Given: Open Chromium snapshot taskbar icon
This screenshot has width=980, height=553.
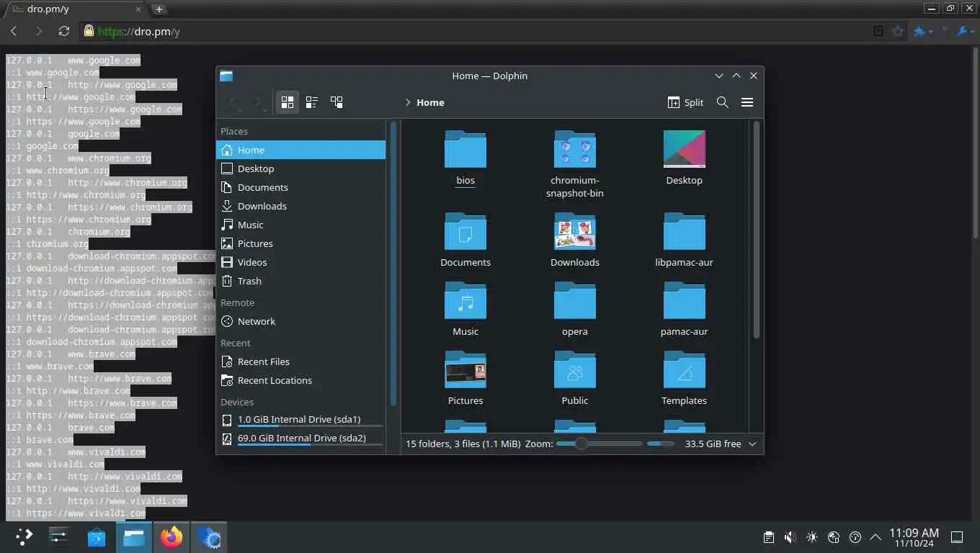Looking at the screenshot, I should pos(209,536).
